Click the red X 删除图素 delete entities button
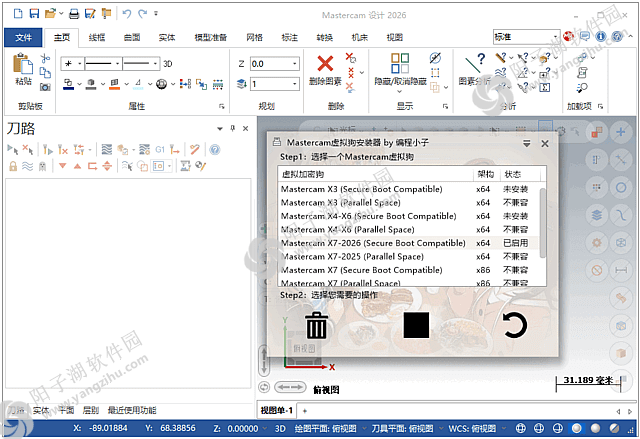 click(x=325, y=64)
